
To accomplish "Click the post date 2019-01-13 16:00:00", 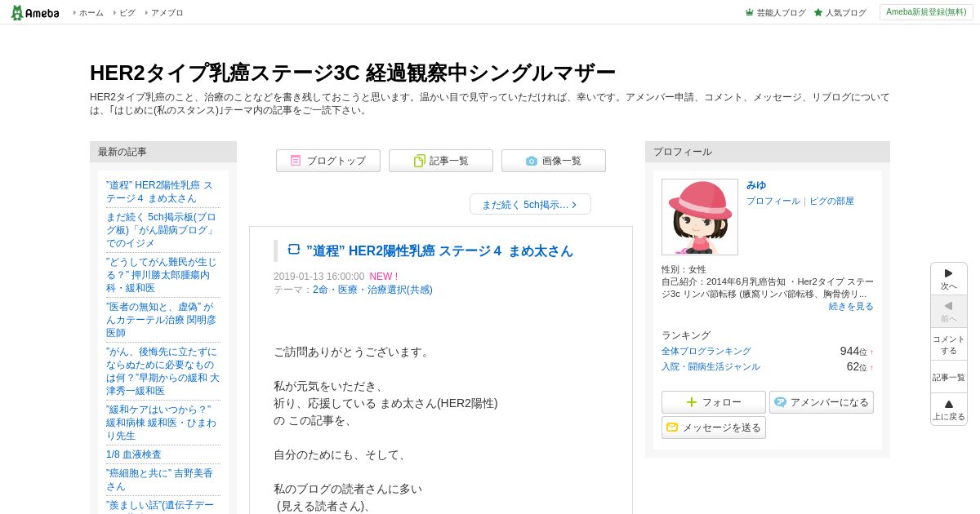I will (x=319, y=277).
